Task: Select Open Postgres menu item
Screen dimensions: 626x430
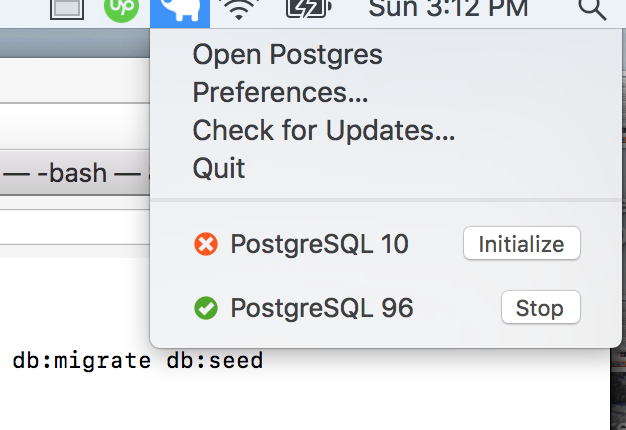Action: pyautogui.click(x=287, y=54)
